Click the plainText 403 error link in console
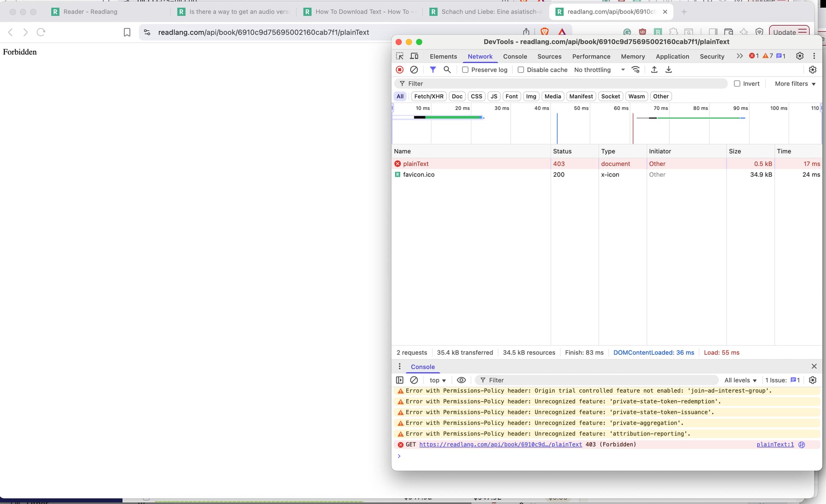The image size is (826, 504). point(500,445)
